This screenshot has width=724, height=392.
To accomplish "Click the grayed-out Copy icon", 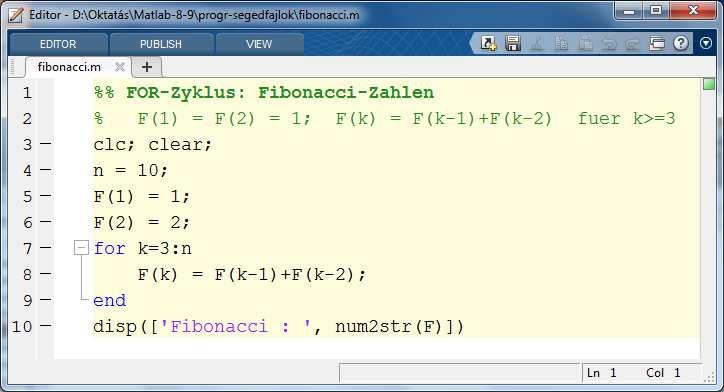I will (x=561, y=44).
